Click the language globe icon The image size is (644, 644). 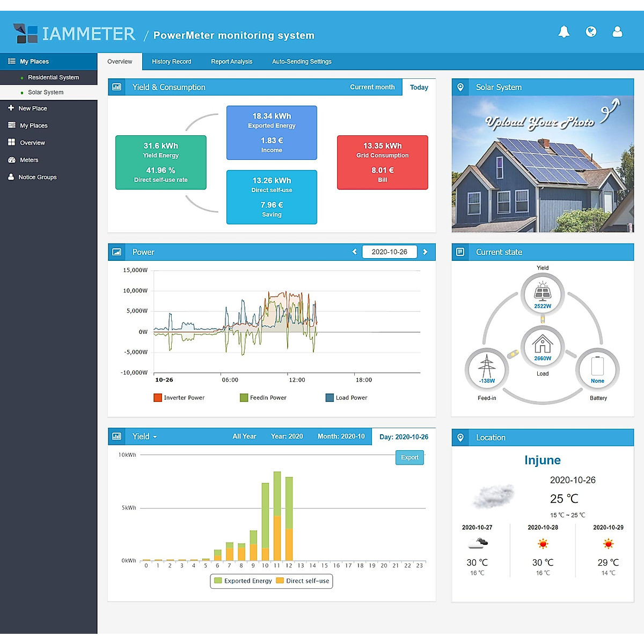click(591, 32)
